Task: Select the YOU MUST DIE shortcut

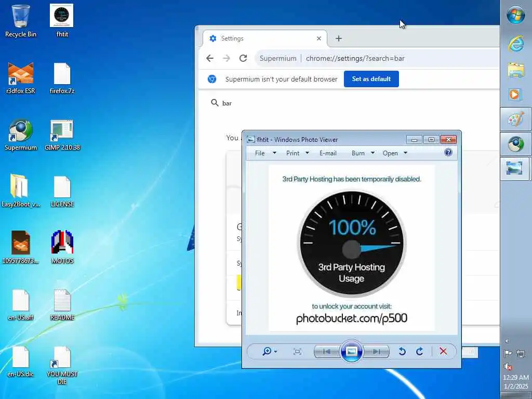Action: tap(62, 365)
